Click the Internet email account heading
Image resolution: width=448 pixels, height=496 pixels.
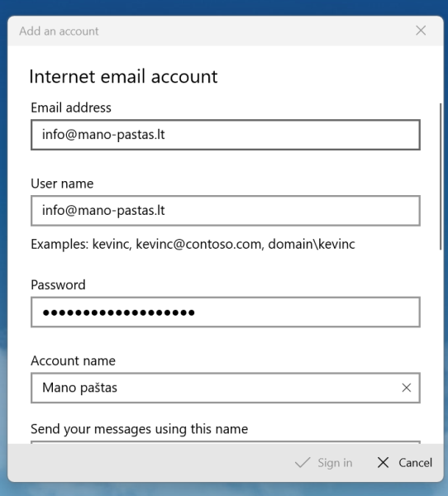pyautogui.click(x=123, y=77)
